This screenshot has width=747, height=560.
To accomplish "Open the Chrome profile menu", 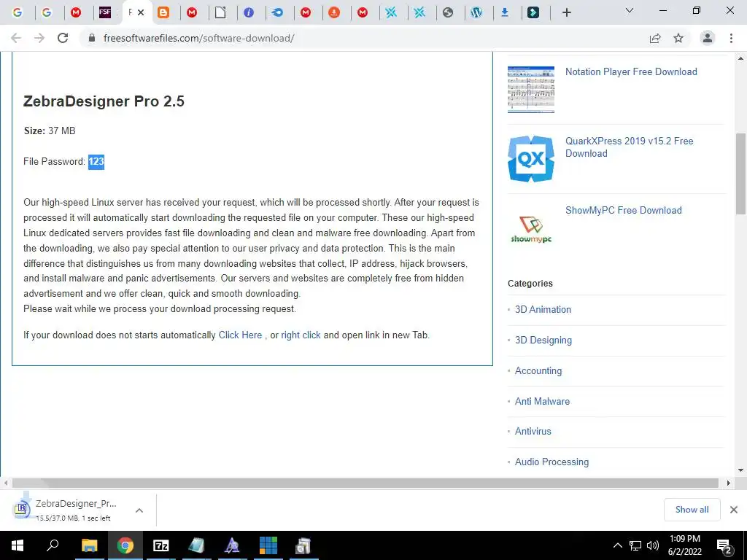I will point(708,38).
